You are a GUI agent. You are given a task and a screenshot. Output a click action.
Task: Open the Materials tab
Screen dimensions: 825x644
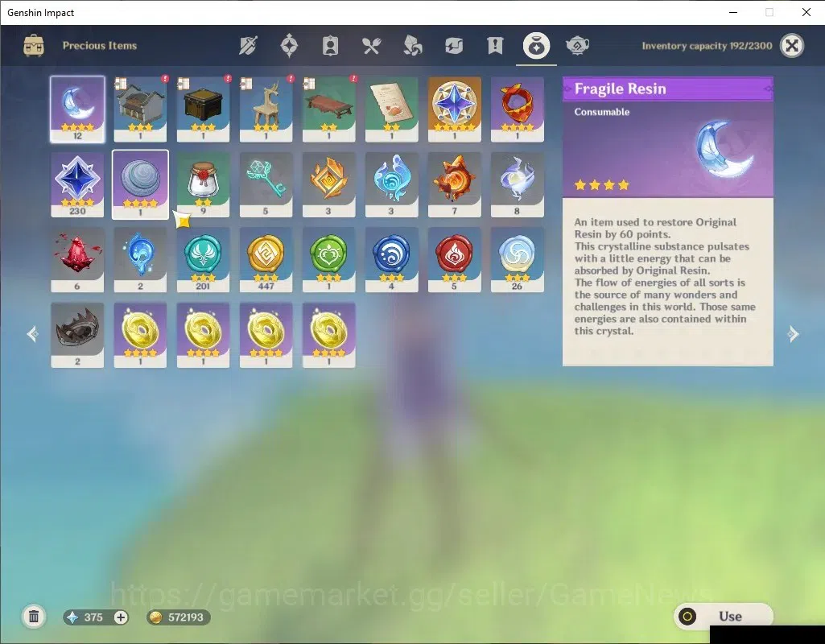[412, 46]
